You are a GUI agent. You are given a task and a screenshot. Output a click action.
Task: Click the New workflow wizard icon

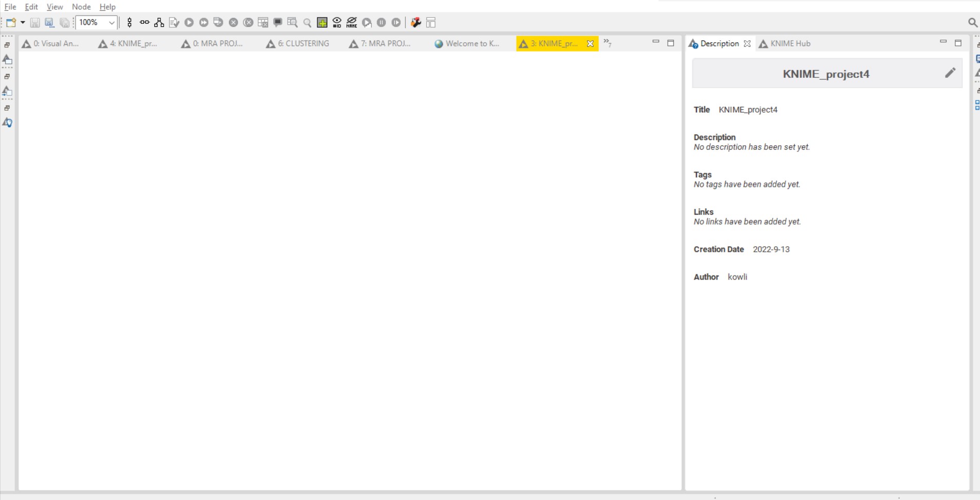pyautogui.click(x=11, y=23)
